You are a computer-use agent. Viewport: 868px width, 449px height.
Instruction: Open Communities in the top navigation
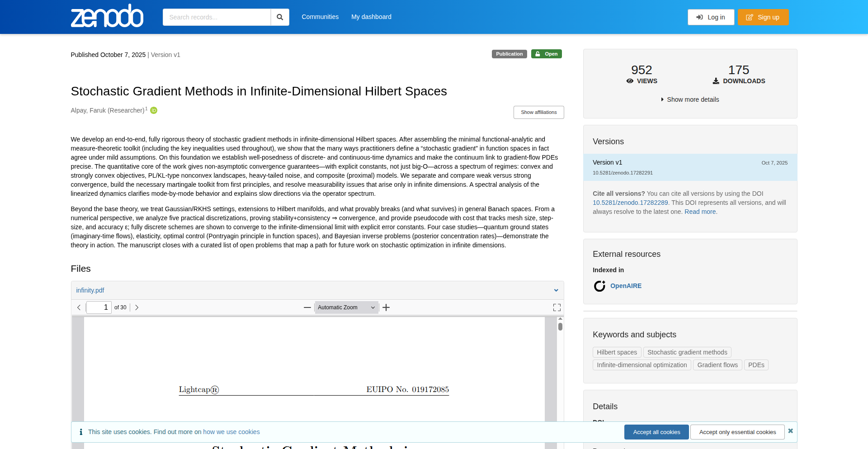(x=320, y=17)
